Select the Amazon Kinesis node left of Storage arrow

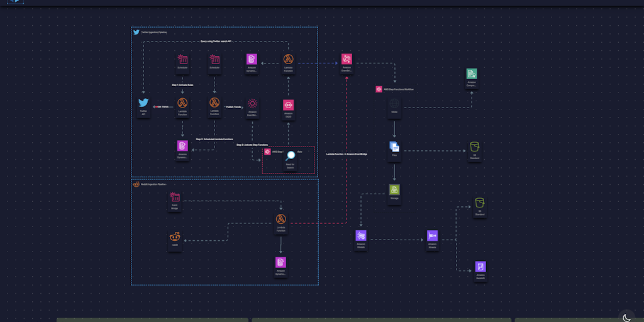[361, 236]
